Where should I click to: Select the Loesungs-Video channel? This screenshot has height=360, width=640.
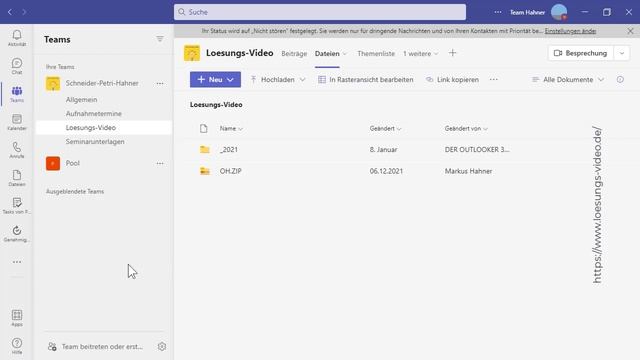pos(104,128)
